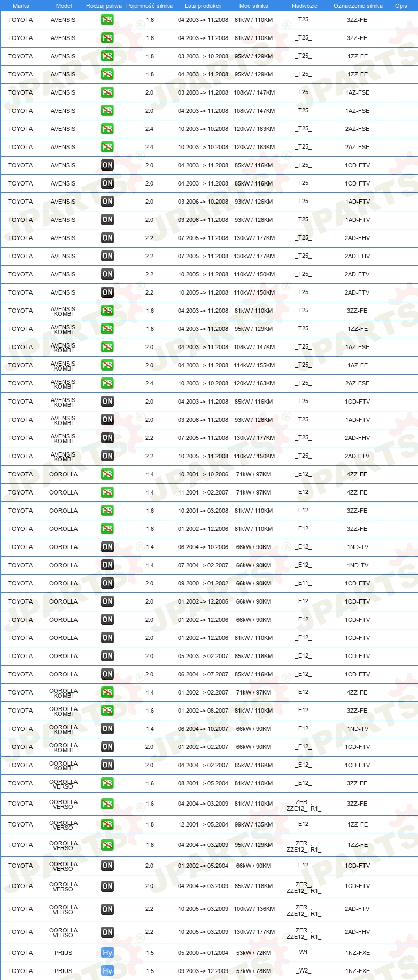Click the diesel ON icon in the Avensis Kombi 1CD-FTV row
This screenshot has height=980, width=418.
[x=107, y=402]
